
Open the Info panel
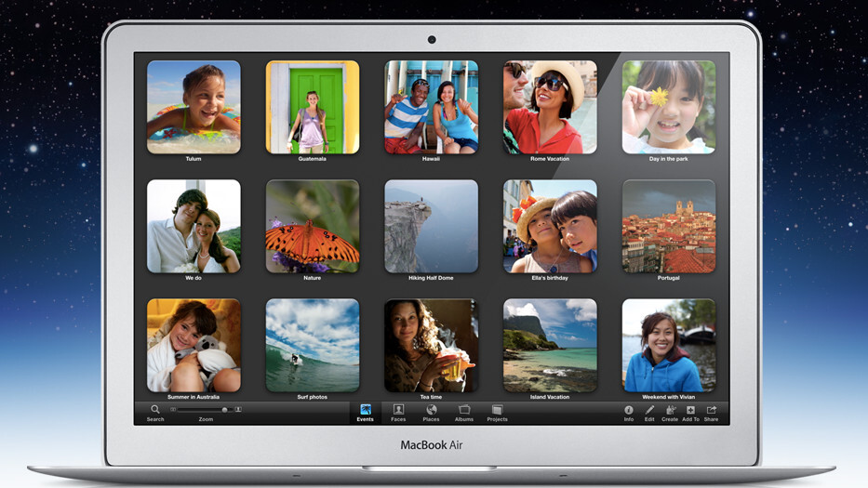click(x=629, y=410)
